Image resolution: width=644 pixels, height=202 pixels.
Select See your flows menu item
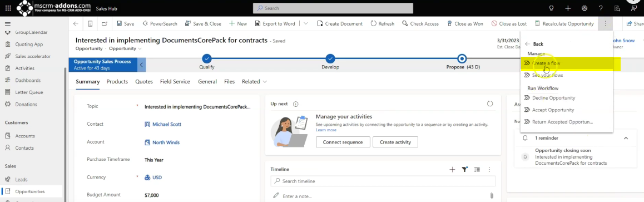click(x=566, y=75)
